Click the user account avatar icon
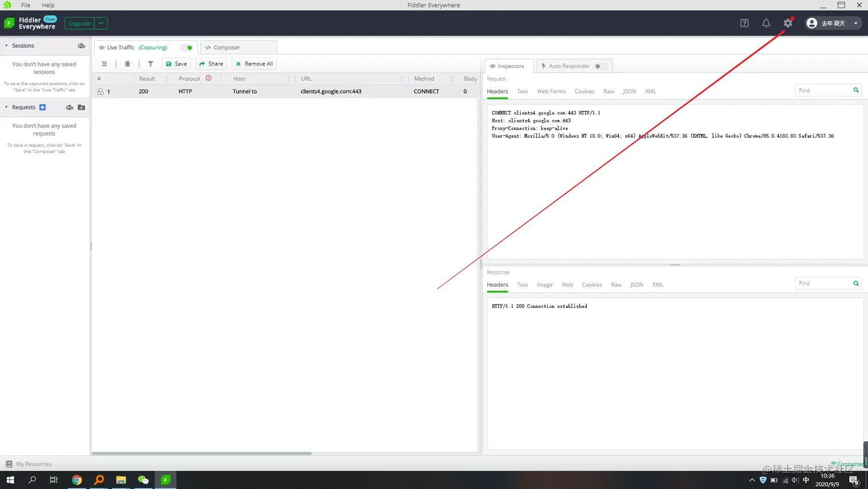 click(x=812, y=23)
